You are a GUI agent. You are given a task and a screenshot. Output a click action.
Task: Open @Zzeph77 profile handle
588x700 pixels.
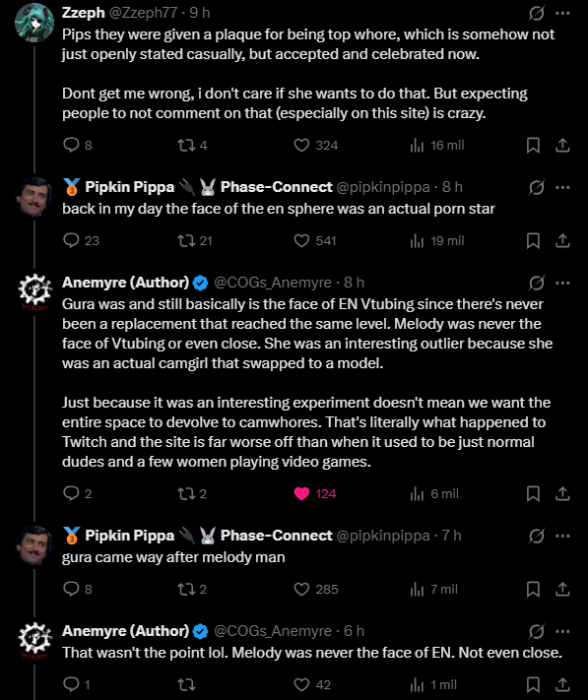point(144,13)
